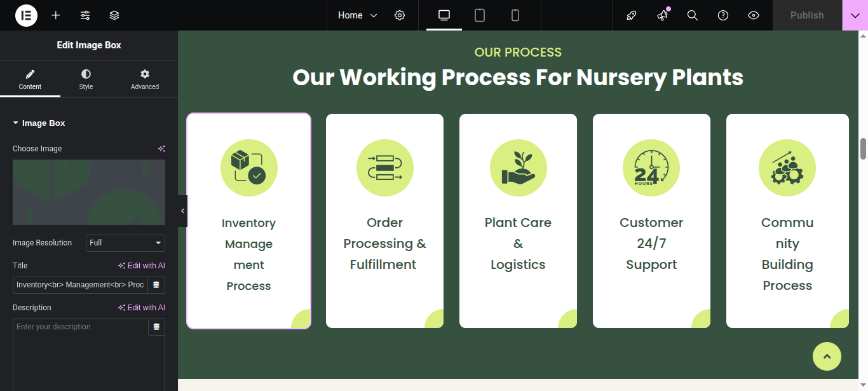Screen dimensions: 868x391
Task: Click the help question mark icon
Action: coord(723,15)
